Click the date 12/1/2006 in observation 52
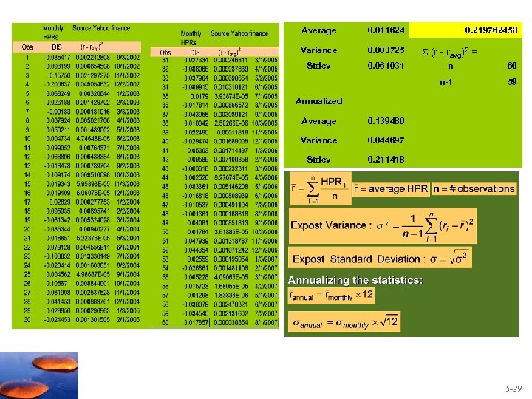The image size is (532, 399). 265,250
